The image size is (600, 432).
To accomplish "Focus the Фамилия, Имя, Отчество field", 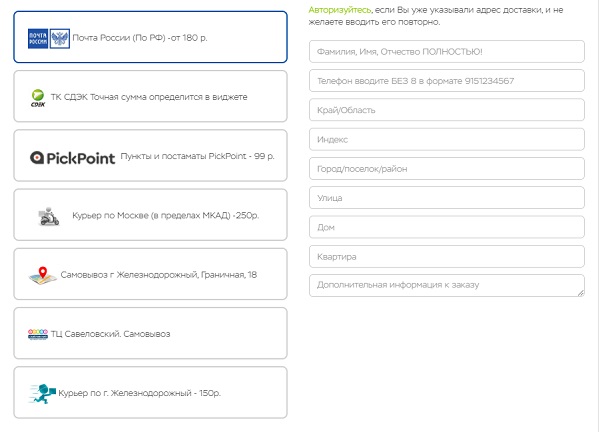I will coord(447,52).
